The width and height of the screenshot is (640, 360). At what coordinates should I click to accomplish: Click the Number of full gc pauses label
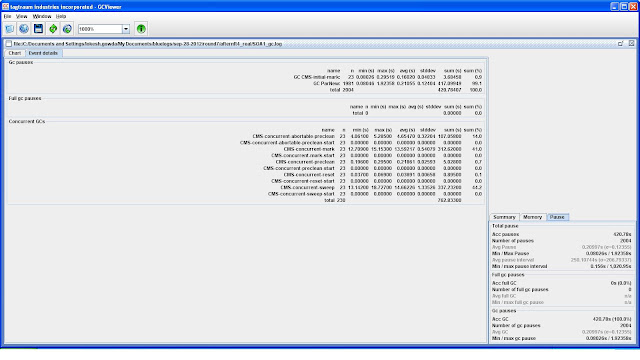(520, 290)
